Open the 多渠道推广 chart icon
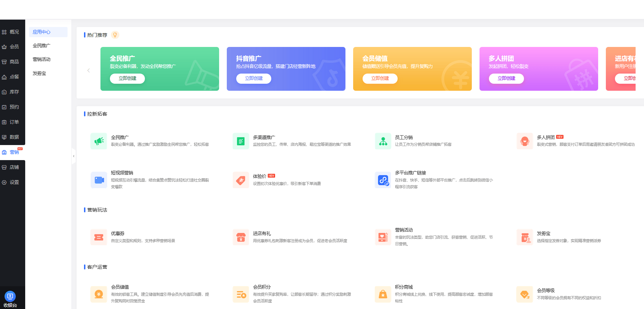The height and width of the screenshot is (309, 644). click(241, 141)
